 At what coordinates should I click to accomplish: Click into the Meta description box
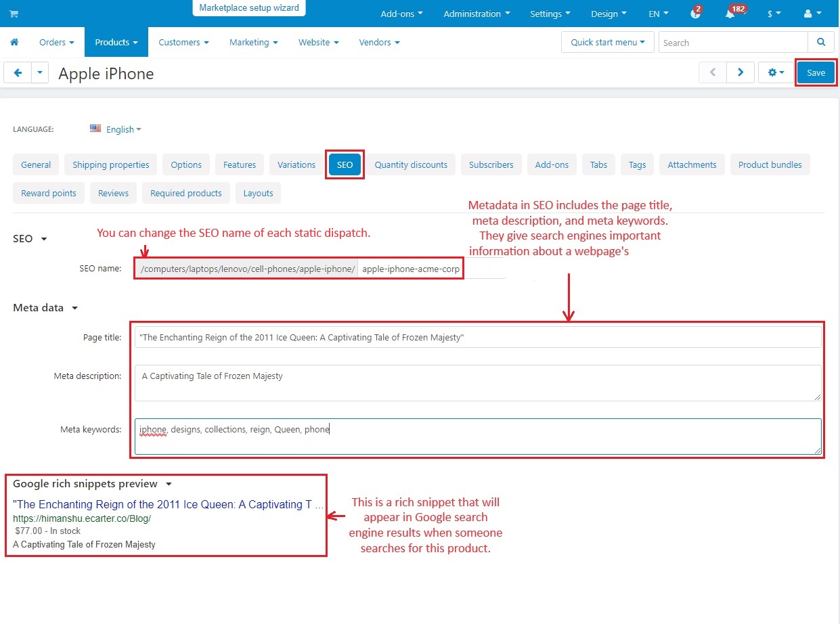pyautogui.click(x=478, y=383)
